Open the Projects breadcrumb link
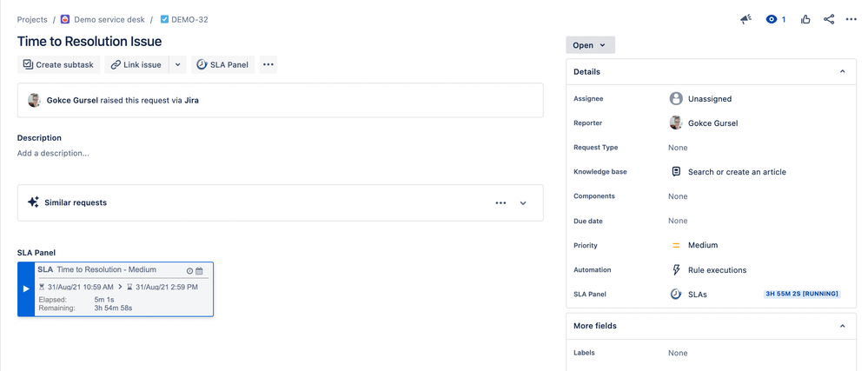 click(32, 19)
